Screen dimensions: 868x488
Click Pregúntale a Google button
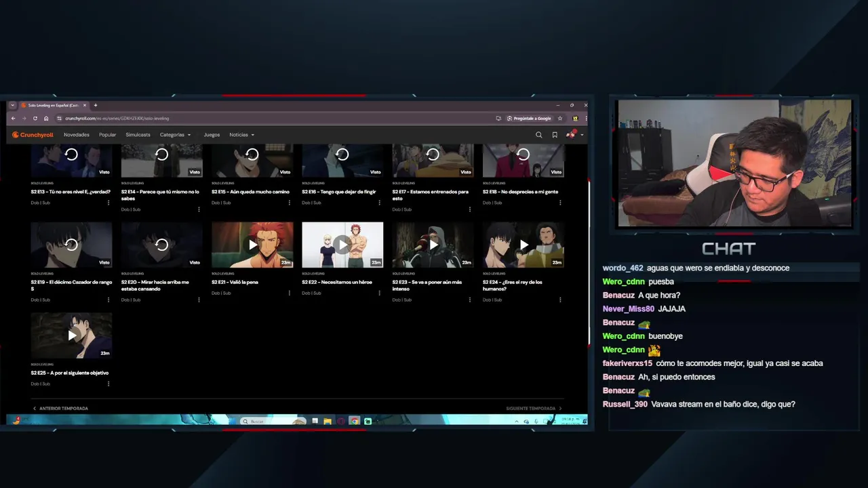(x=529, y=119)
